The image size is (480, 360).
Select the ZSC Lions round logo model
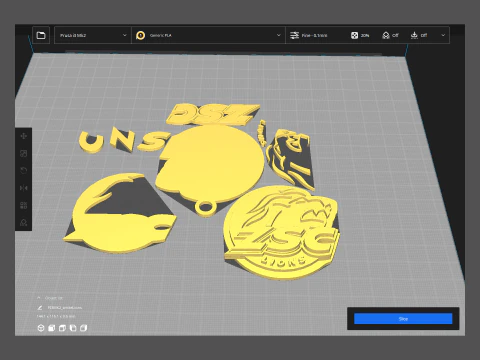pos(282,233)
